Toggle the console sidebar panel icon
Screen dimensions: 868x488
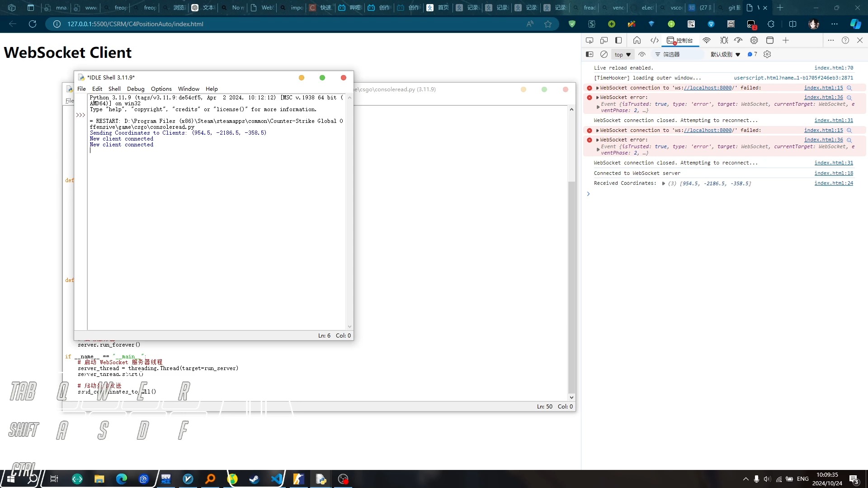(590, 54)
